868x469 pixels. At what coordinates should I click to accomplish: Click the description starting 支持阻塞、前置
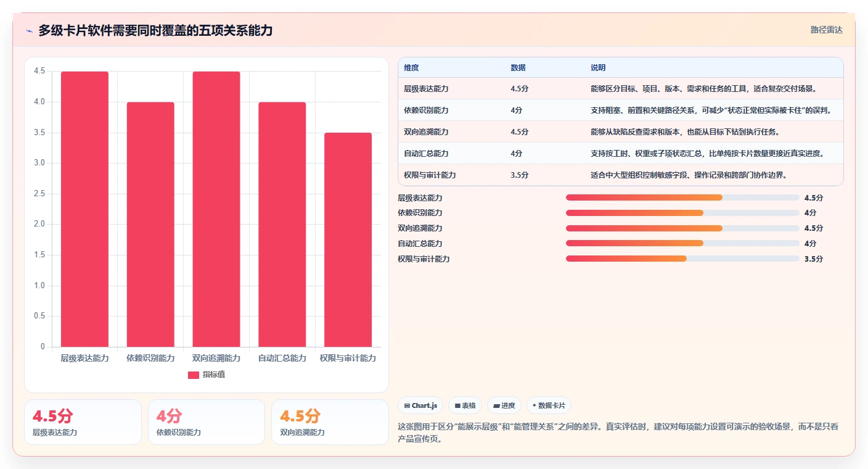tap(711, 110)
